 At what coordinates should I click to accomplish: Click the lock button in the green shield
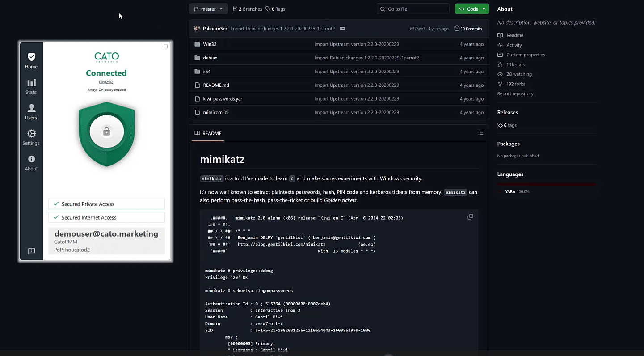[x=106, y=131]
